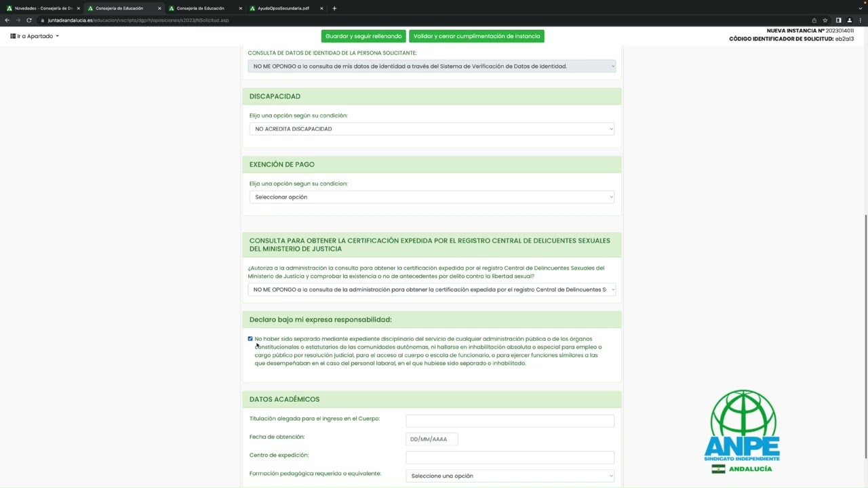The width and height of the screenshot is (868, 488).
Task: Click Guardar y seguir rellenando
Action: (x=363, y=36)
